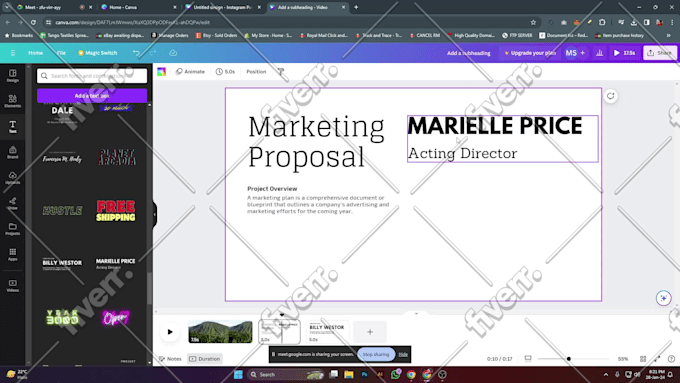Open the Projects panel in sidebar

point(13,229)
